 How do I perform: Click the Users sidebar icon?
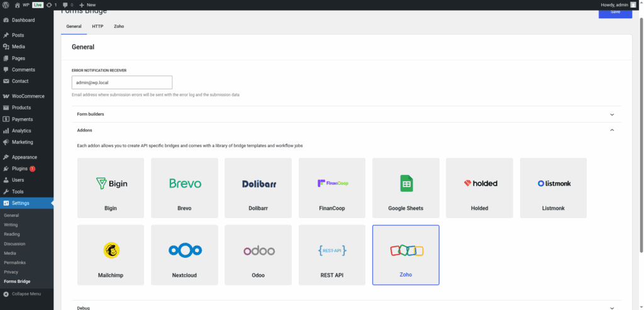[x=6, y=180]
